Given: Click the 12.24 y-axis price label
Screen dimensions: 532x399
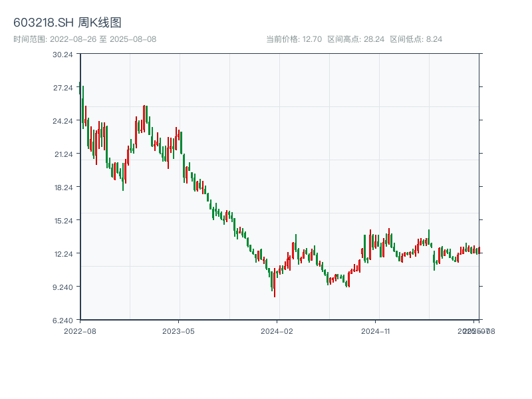Looking at the screenshot, I should tap(63, 253).
